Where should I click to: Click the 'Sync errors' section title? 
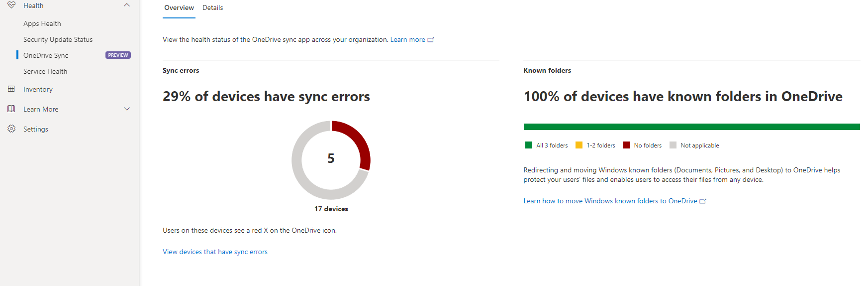point(181,70)
